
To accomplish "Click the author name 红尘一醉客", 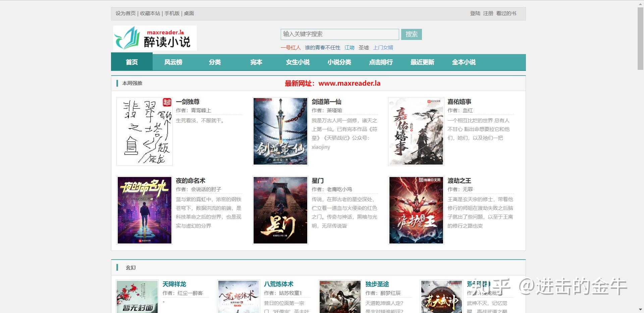I will 190,293.
